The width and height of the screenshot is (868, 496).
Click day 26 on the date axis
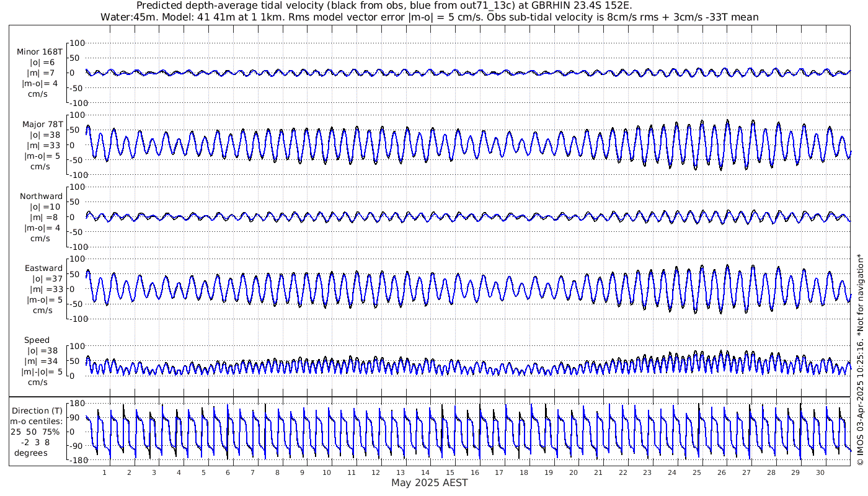click(721, 472)
